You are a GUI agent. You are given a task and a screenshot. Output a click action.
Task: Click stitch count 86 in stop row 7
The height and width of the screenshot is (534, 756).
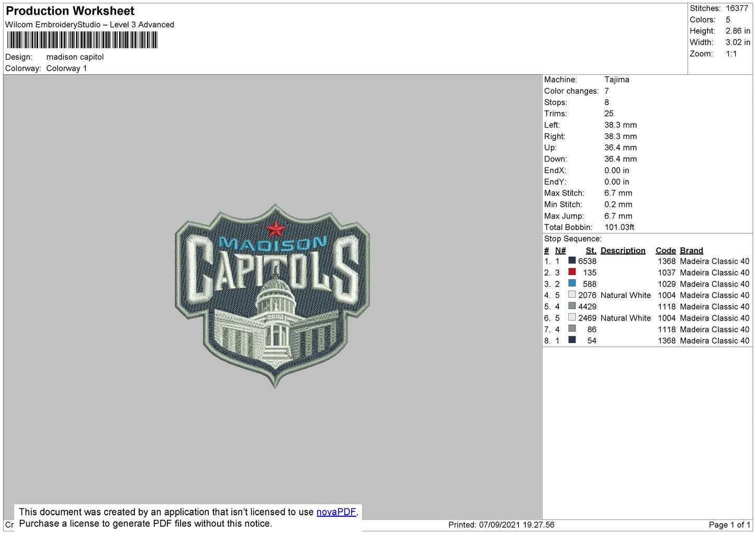click(592, 330)
